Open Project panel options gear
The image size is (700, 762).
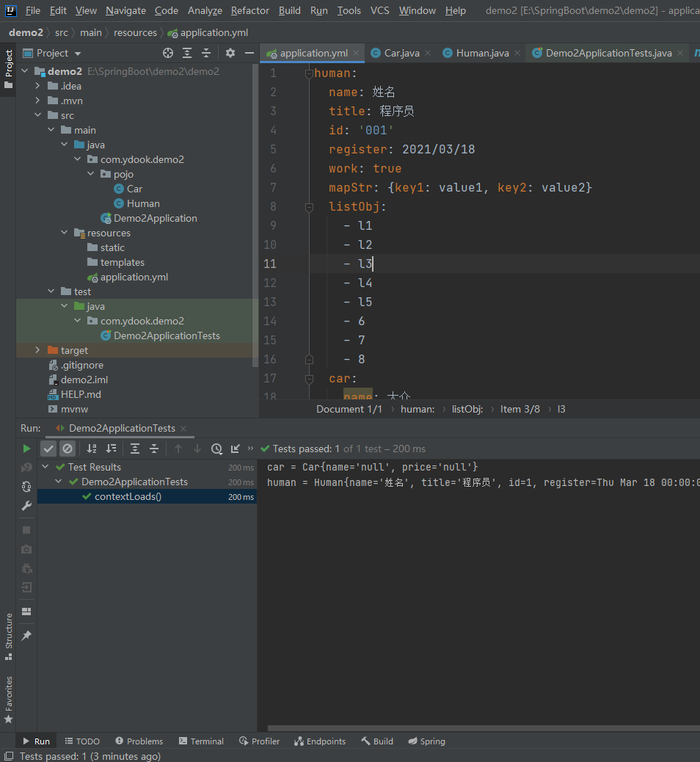230,53
